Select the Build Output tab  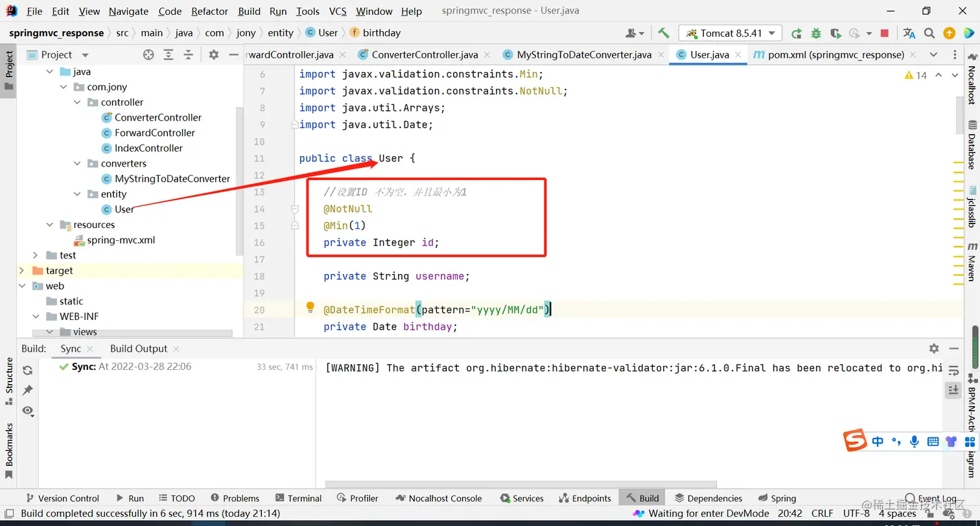(x=139, y=349)
